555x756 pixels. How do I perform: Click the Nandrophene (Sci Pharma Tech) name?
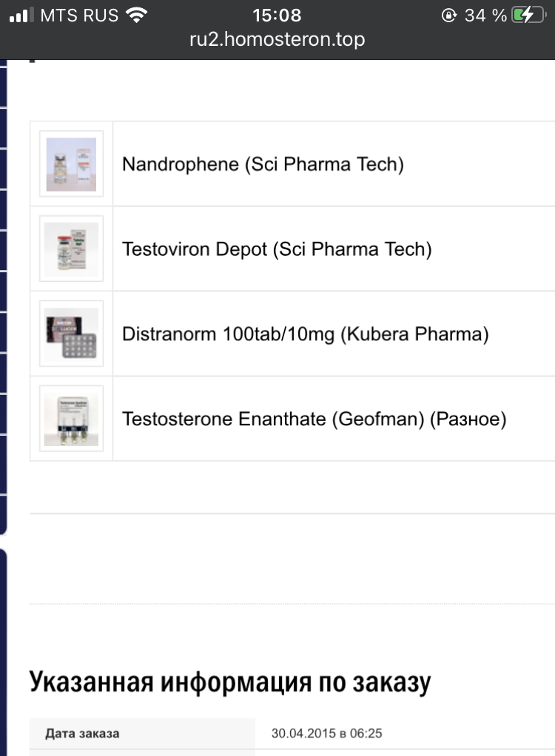pos(263,164)
